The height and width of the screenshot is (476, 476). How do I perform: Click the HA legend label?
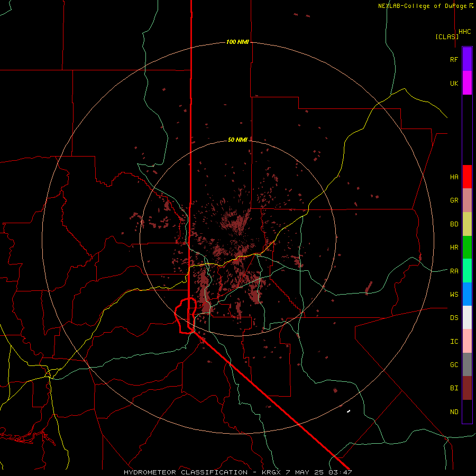tap(454, 177)
